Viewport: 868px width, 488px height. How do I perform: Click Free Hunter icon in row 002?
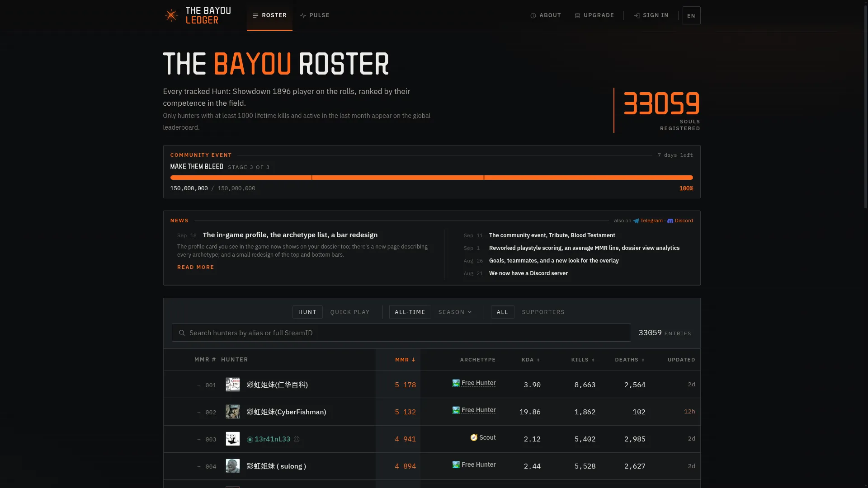coord(456,410)
